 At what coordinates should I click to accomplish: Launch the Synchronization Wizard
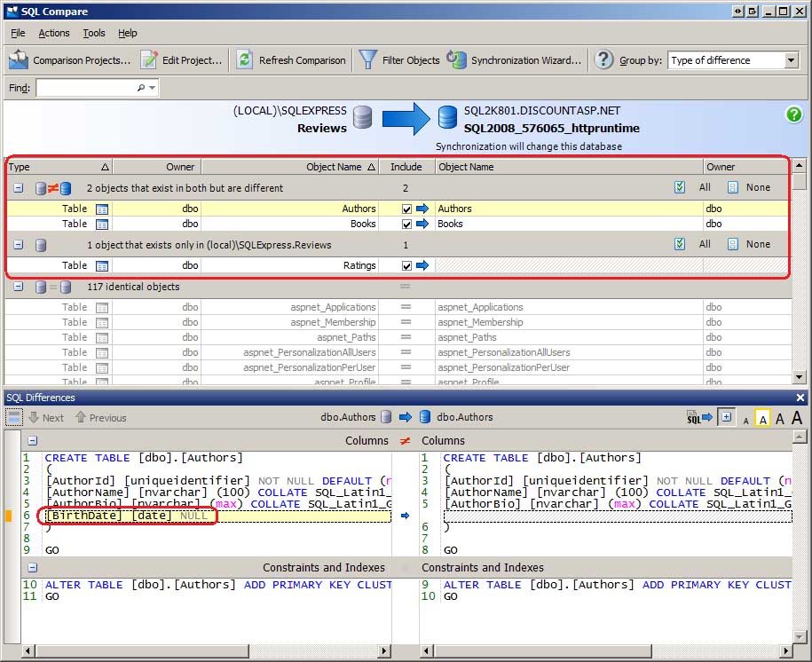pos(515,60)
